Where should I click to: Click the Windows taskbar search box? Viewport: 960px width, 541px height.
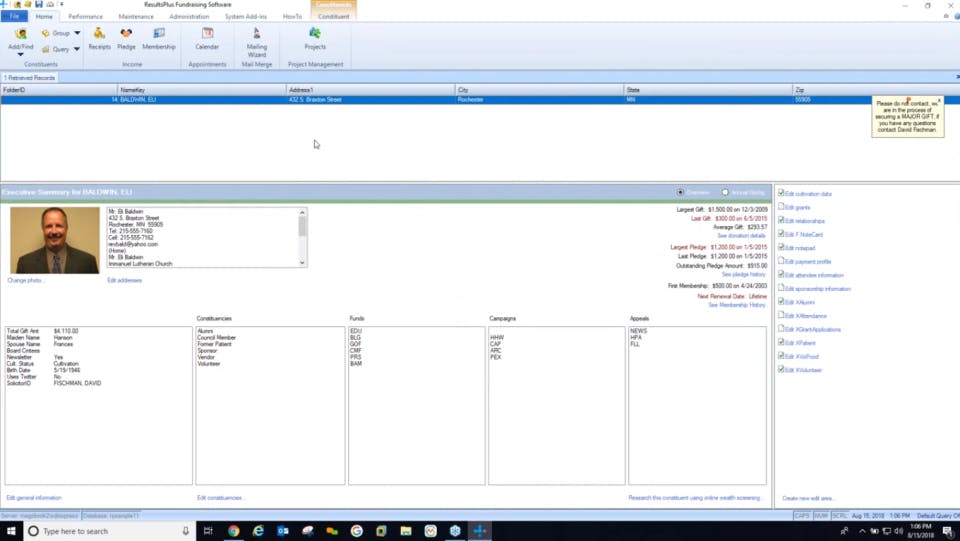click(108, 531)
